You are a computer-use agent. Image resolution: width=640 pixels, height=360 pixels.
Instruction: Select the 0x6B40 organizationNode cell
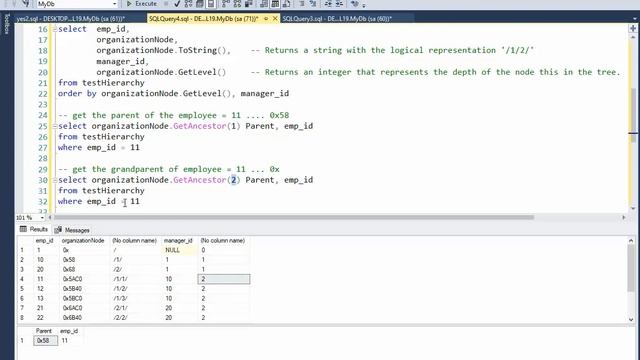click(x=84, y=318)
